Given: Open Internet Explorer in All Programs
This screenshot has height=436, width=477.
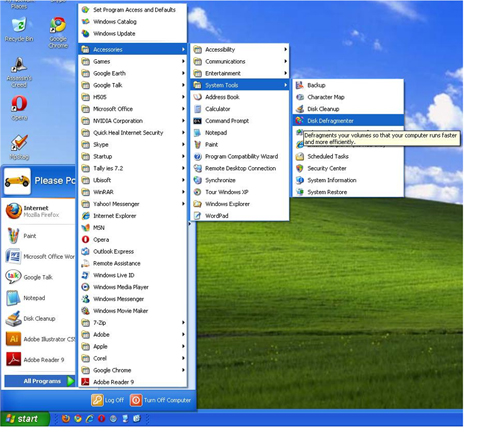Looking at the screenshot, I should tap(132, 216).
